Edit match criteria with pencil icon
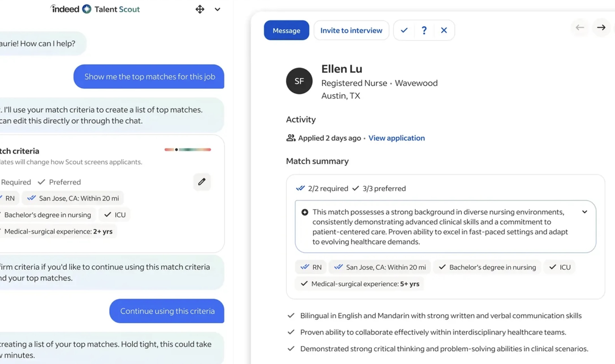 click(202, 182)
